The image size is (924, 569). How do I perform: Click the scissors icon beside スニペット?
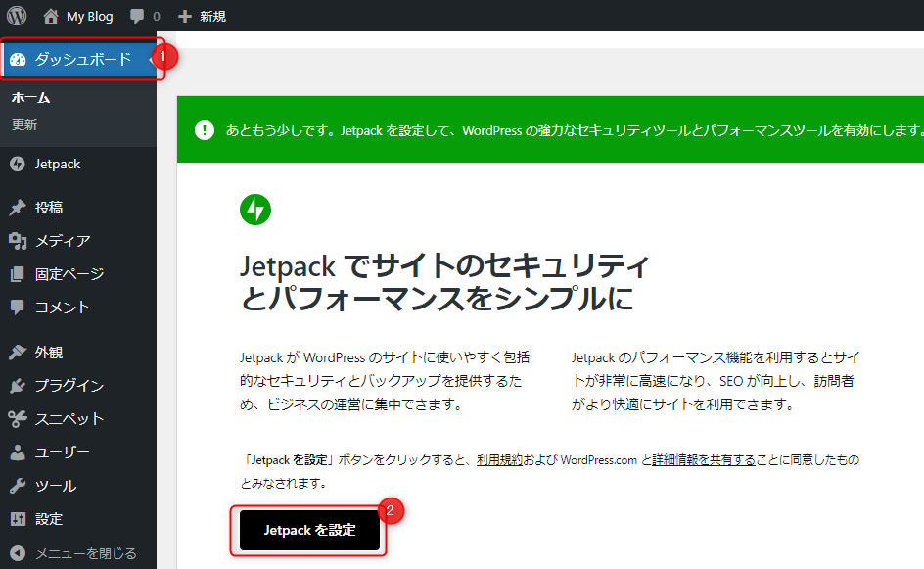(18, 418)
